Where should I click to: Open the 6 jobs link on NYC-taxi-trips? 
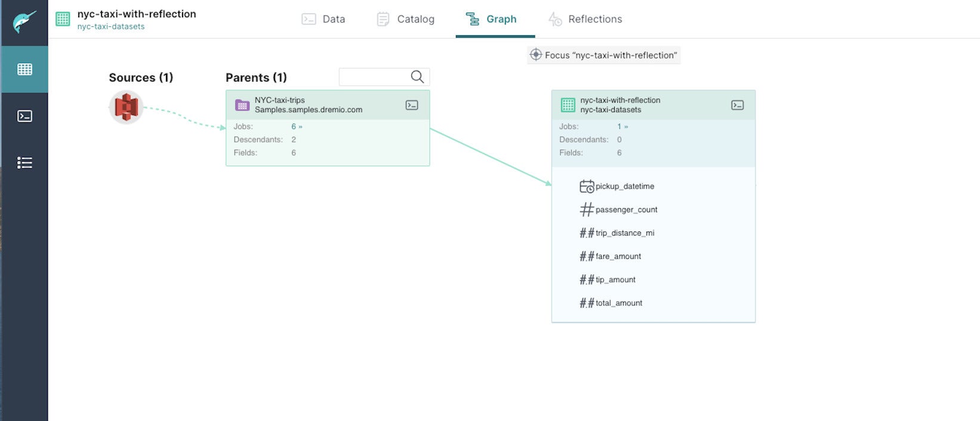[x=297, y=126]
